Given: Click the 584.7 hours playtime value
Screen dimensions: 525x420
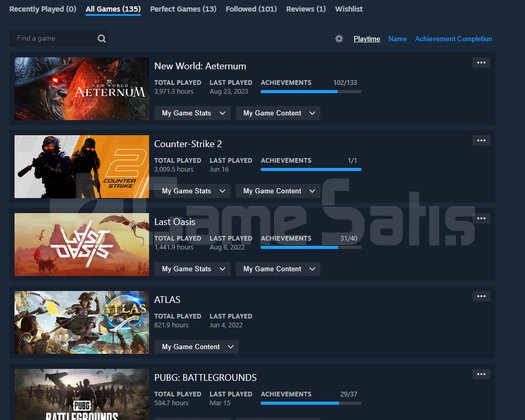Looking at the screenshot, I should coord(171,403).
